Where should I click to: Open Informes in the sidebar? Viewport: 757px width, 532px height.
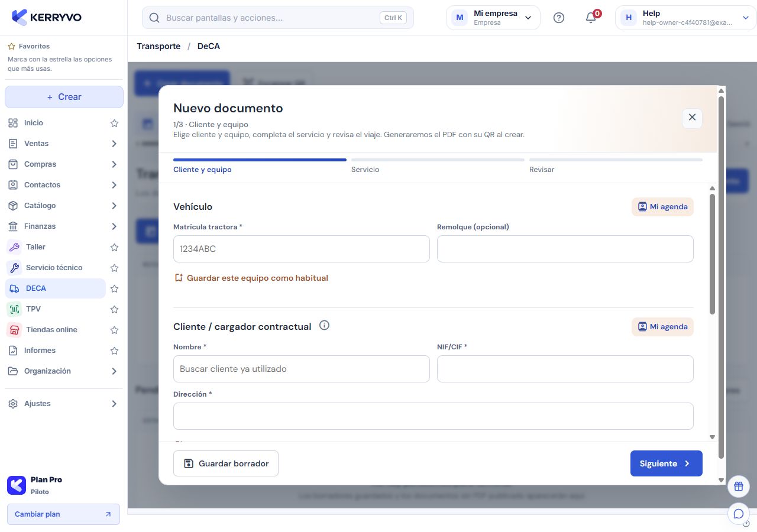[x=56, y=351]
